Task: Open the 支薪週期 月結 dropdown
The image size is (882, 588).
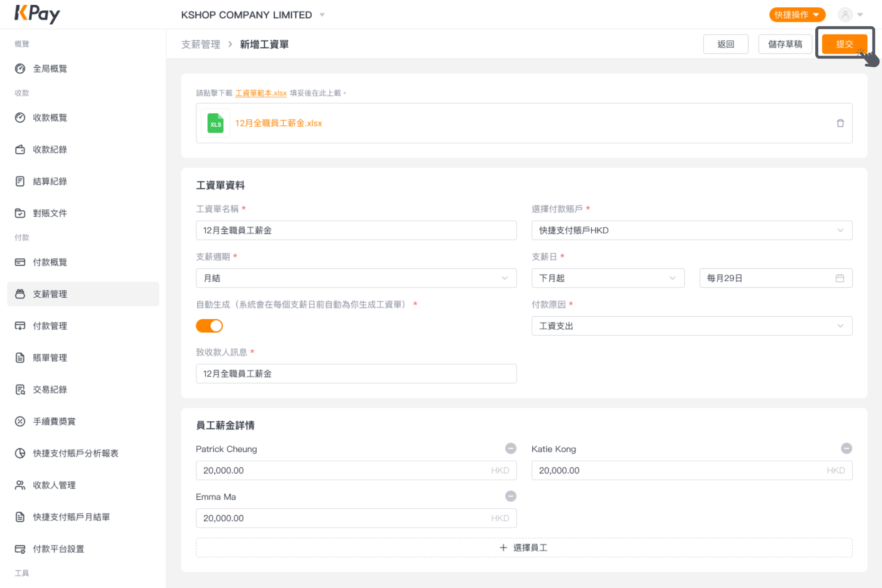Action: click(x=356, y=278)
